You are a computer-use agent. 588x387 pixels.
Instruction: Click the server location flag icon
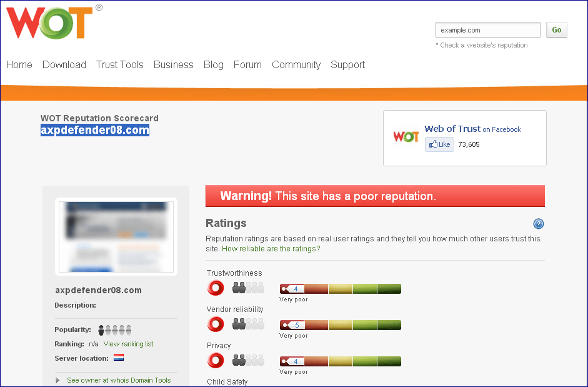point(119,358)
